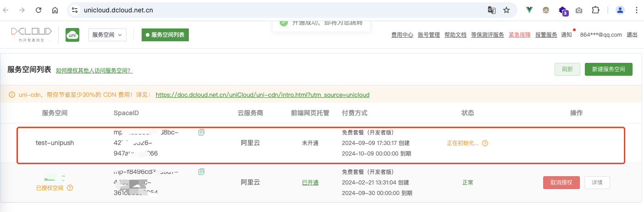Open browser extensions puzzle icon
Viewport: 644px width, 212px height.
[595, 10]
